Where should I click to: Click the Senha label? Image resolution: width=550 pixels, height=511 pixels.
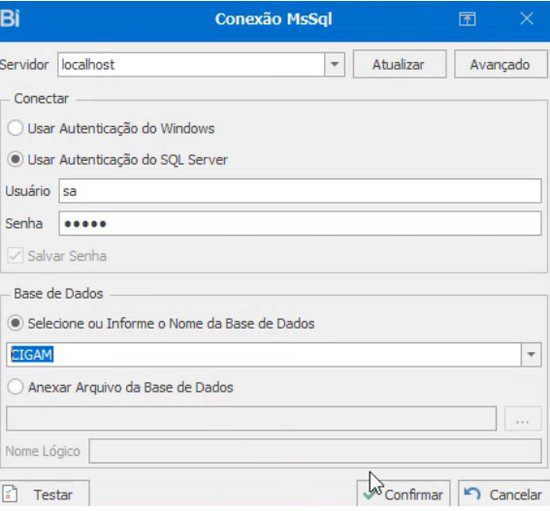[x=24, y=223]
